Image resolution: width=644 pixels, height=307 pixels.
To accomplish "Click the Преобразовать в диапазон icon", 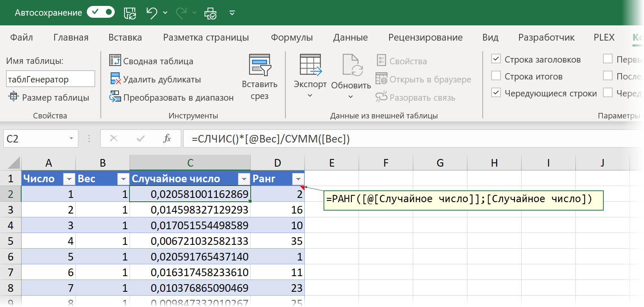I will coord(115,97).
